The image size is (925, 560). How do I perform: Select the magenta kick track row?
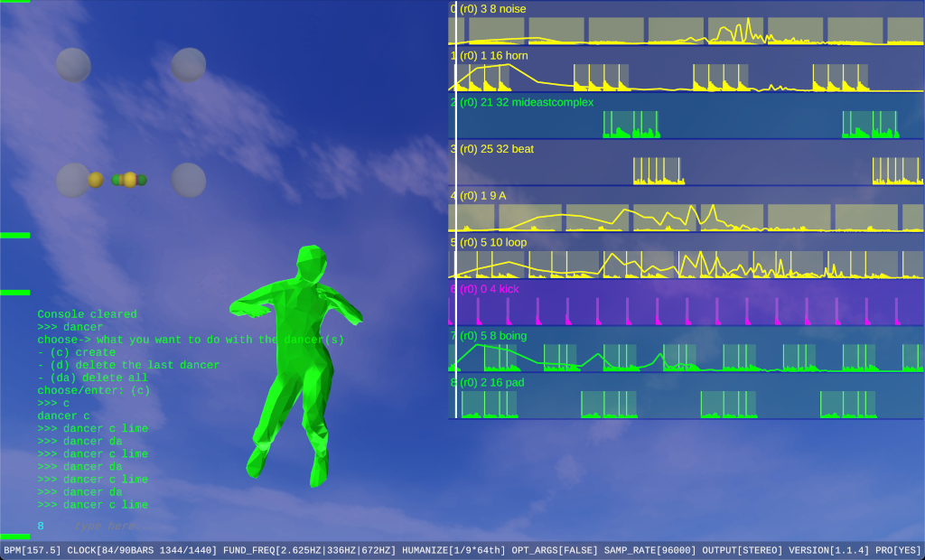(687, 303)
